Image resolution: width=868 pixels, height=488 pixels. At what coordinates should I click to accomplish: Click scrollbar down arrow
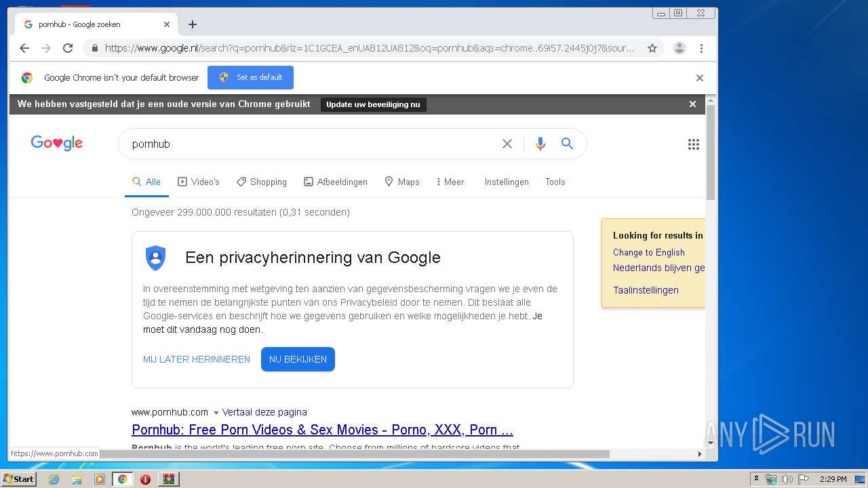(711, 443)
